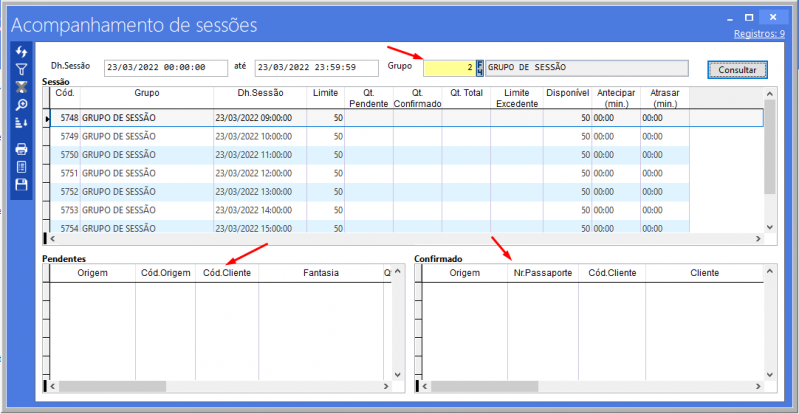799x414 pixels.
Task: Click Pendentes horizontal scrollbar thumb
Action: point(113,386)
